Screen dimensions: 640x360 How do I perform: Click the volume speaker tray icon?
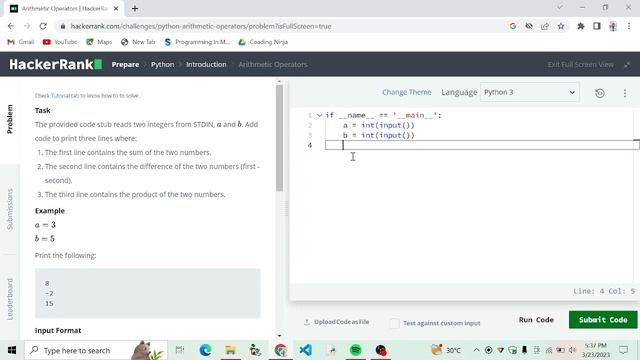click(x=572, y=350)
